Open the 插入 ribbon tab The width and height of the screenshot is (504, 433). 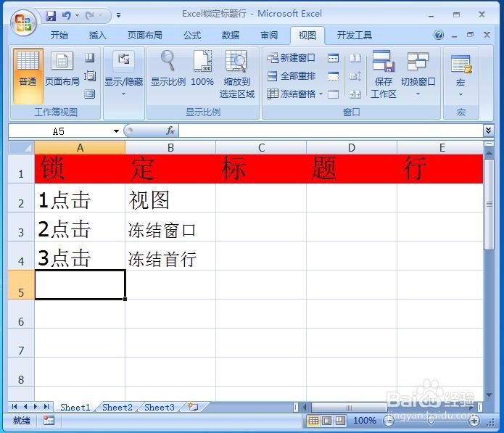tap(97, 35)
